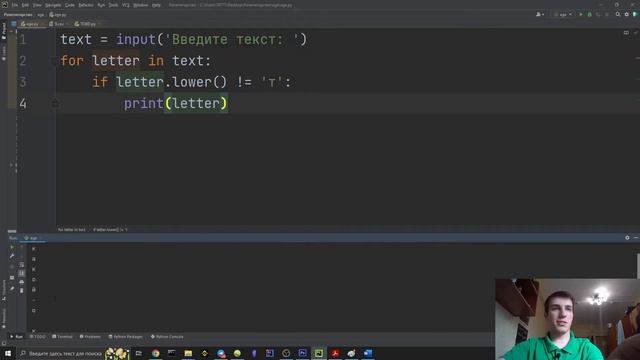Click the fold end marker on line 4
The image size is (640, 360).
point(55,104)
